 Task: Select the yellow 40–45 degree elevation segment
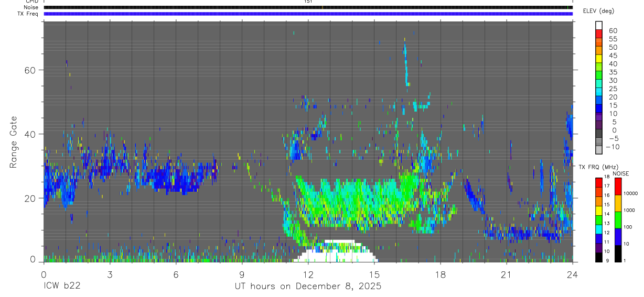point(599,59)
